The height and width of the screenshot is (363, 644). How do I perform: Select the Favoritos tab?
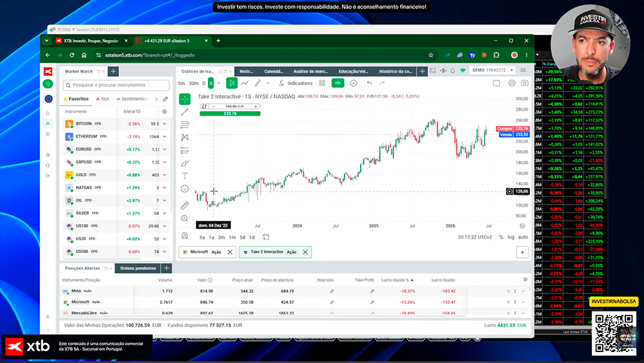pos(76,99)
